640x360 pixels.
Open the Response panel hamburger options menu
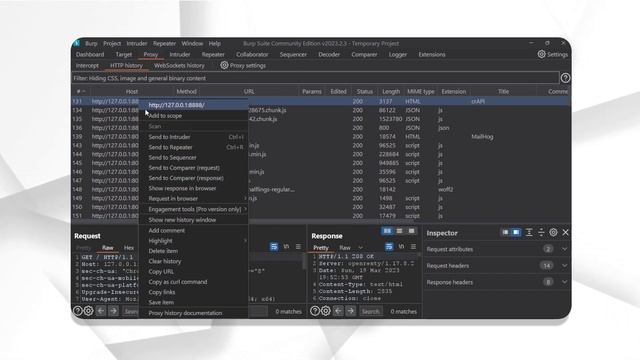(x=413, y=247)
